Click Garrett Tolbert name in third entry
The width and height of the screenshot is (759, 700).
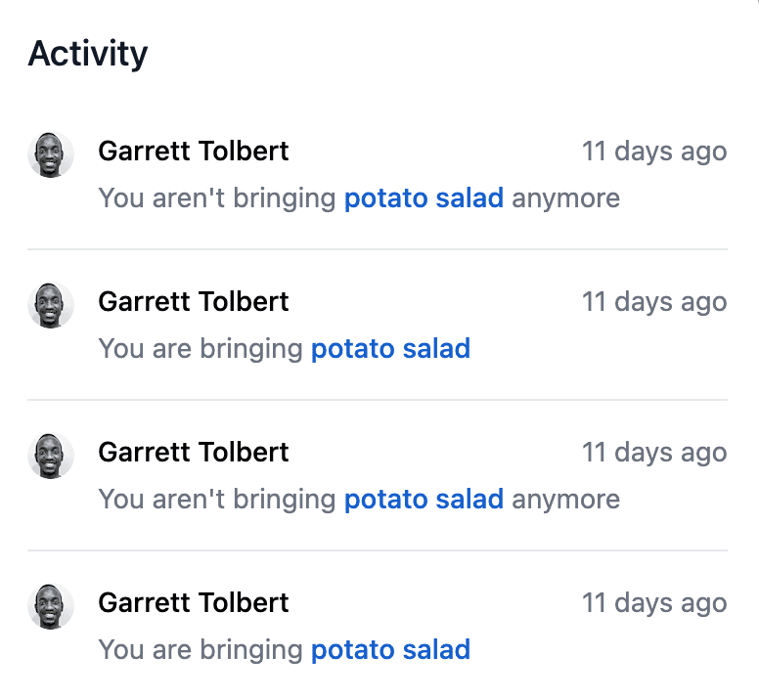pos(194,452)
